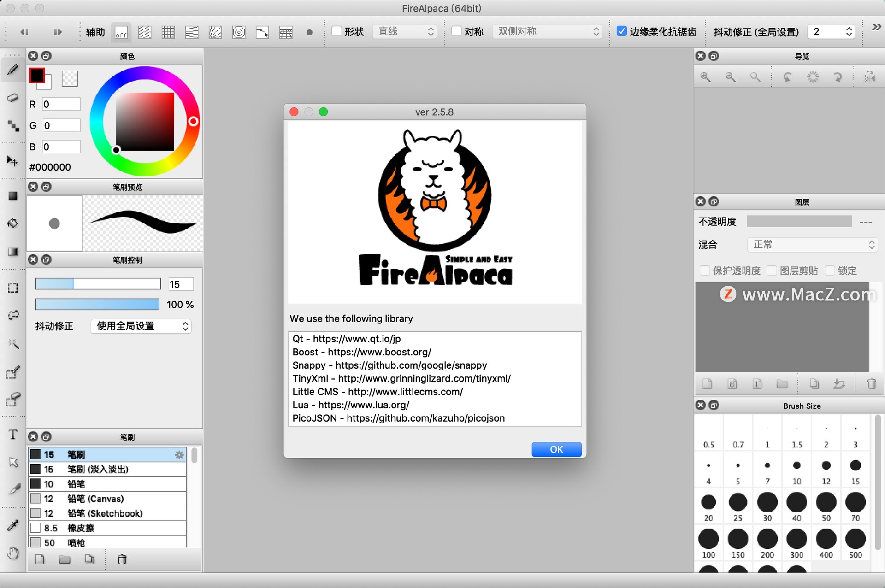Toggle 锁定 lock checkbox
This screenshot has height=588, width=885.
point(830,270)
